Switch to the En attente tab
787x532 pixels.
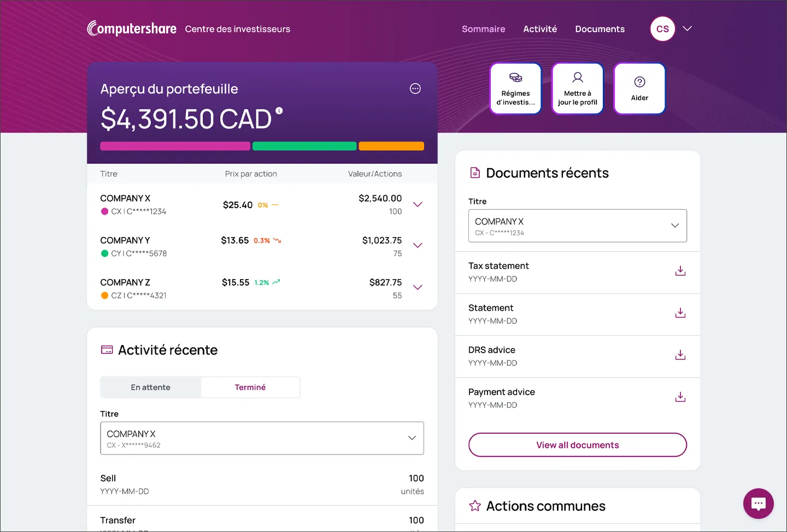pyautogui.click(x=150, y=387)
